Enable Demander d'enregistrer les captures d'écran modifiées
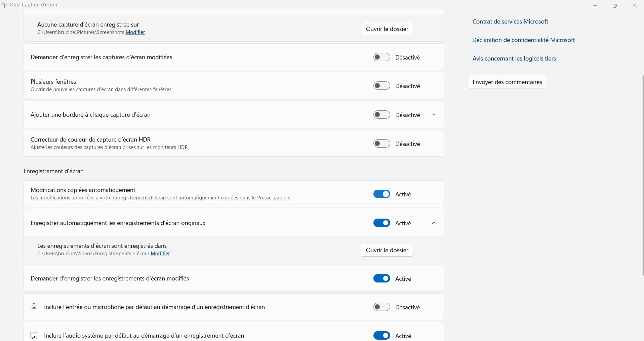 381,57
